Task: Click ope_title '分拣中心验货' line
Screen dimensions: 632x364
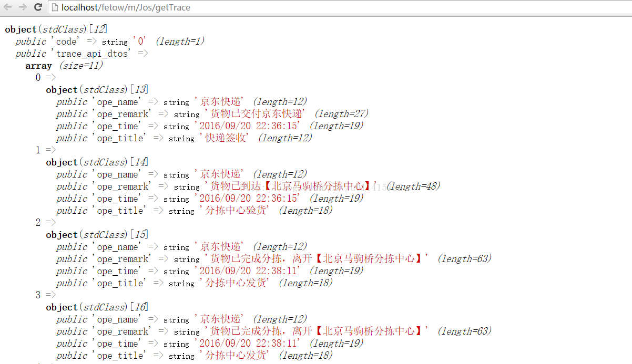Action: click(195, 211)
